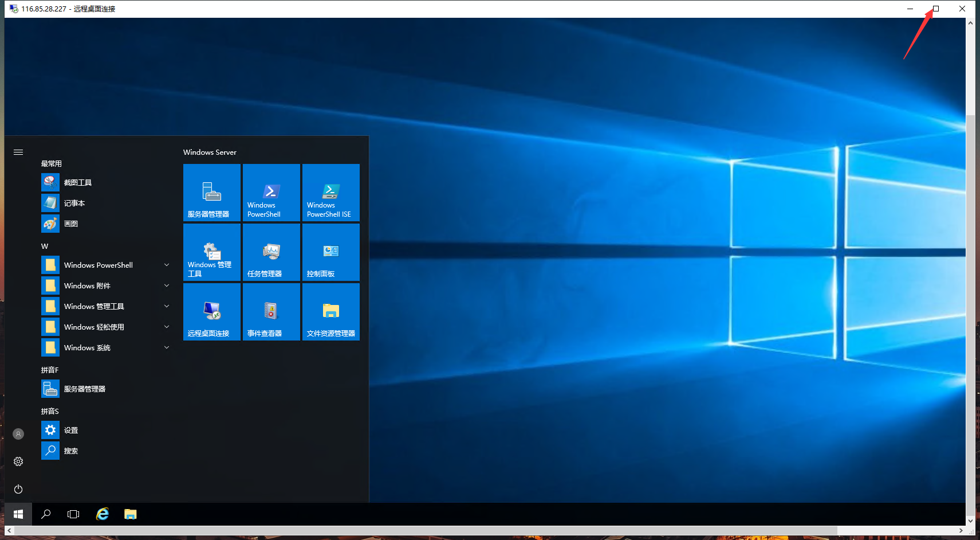The height and width of the screenshot is (540, 980).
Task: Click the W letter group header
Action: [x=45, y=246]
